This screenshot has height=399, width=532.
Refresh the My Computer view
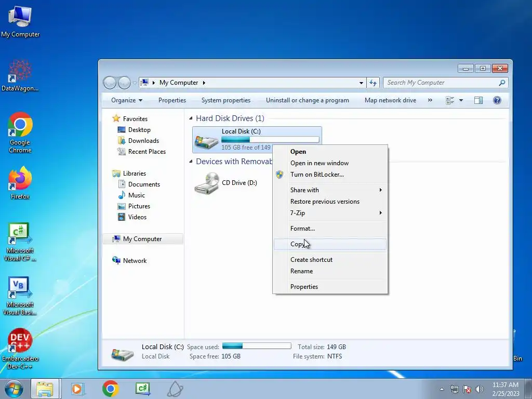pyautogui.click(x=373, y=83)
